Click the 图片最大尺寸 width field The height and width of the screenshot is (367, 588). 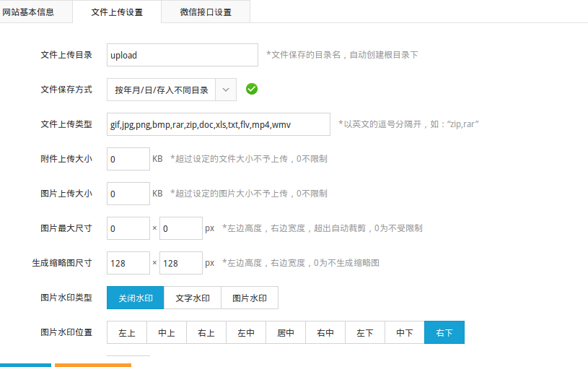pyautogui.click(x=181, y=228)
